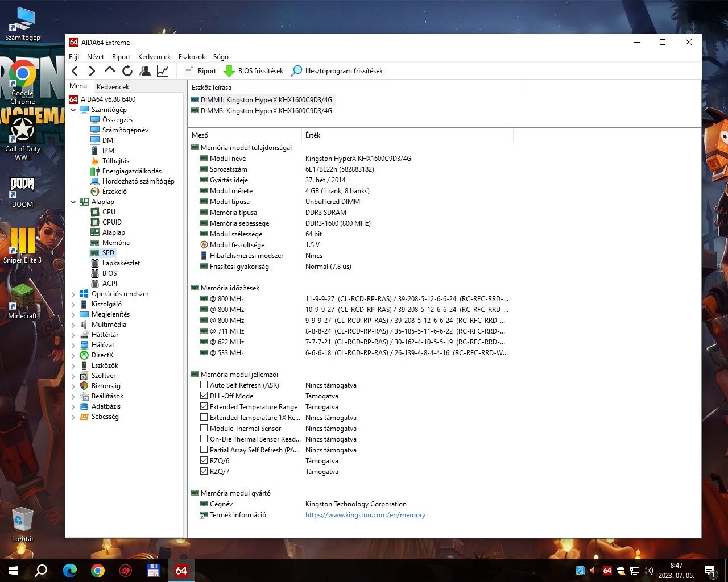
Task: Launch Edge from the taskbar
Action: [x=69, y=571]
